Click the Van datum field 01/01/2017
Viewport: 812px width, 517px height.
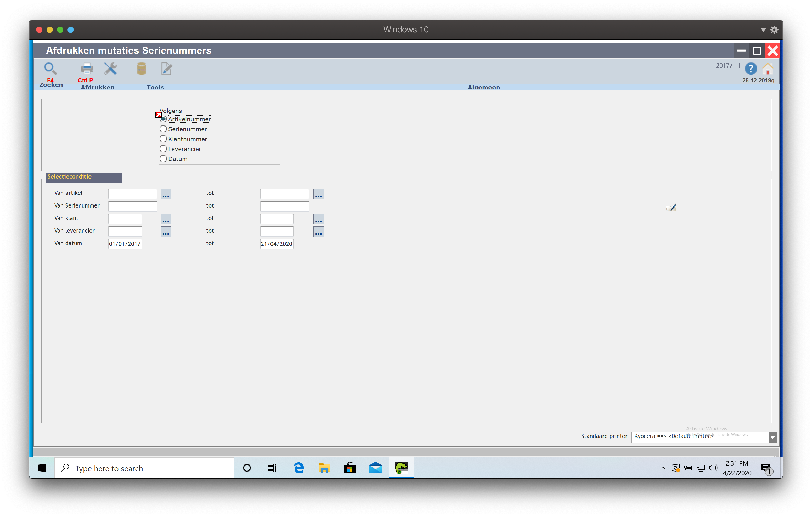pyautogui.click(x=125, y=244)
